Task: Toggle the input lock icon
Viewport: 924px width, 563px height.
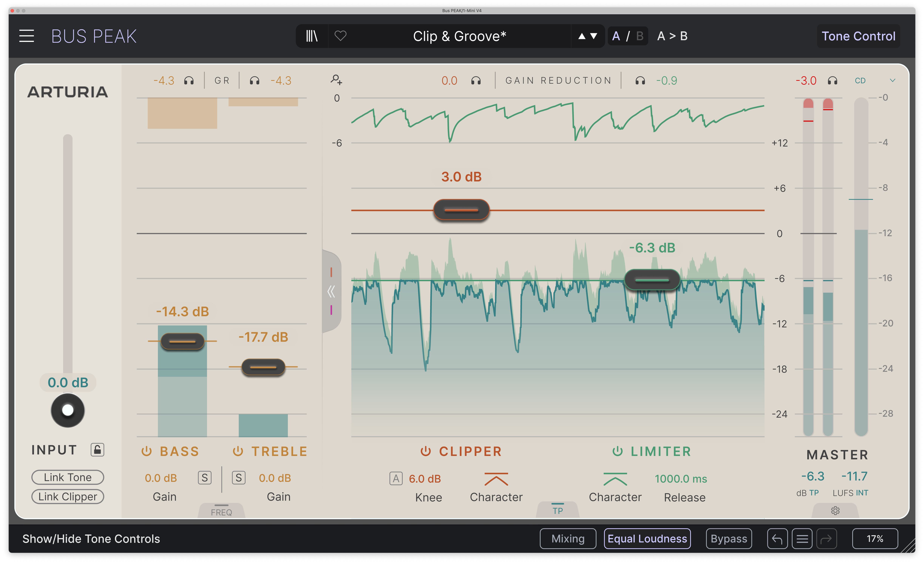Action: pos(97,449)
